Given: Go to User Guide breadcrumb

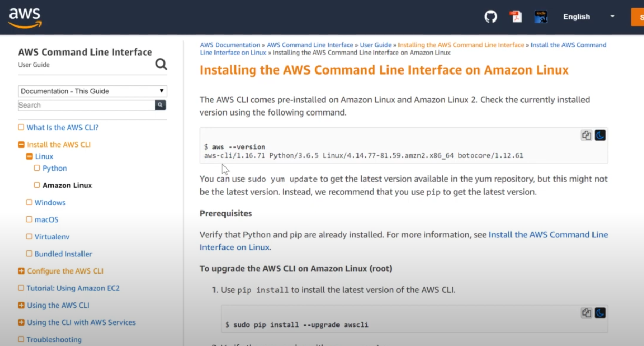Looking at the screenshot, I should [x=376, y=45].
